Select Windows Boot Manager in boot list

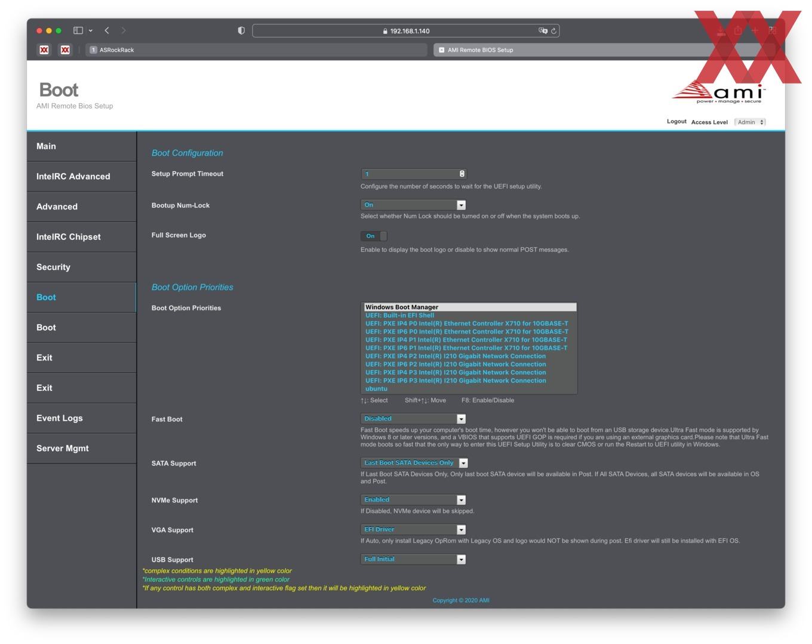[x=469, y=307]
